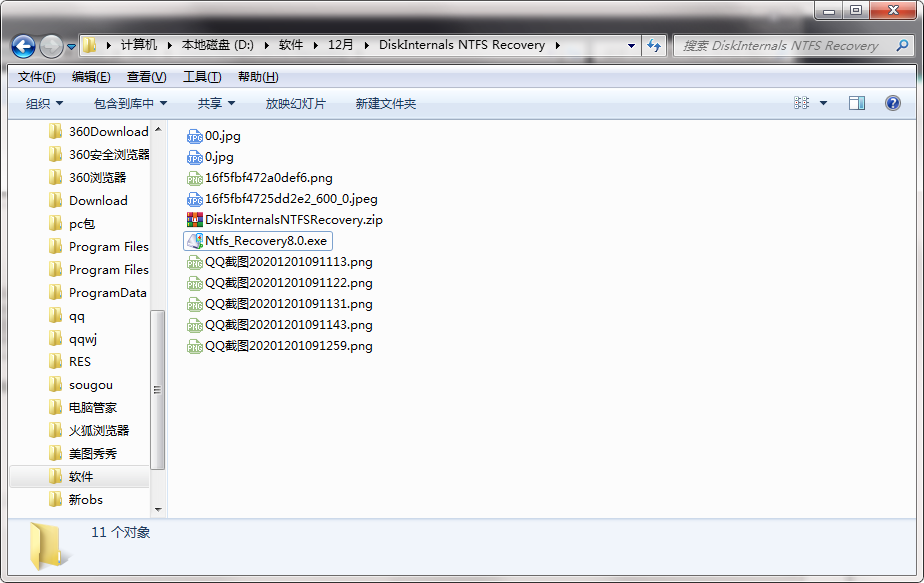Select QQ截图20201201091143.png
Image resolution: width=924 pixels, height=583 pixels.
[280, 325]
